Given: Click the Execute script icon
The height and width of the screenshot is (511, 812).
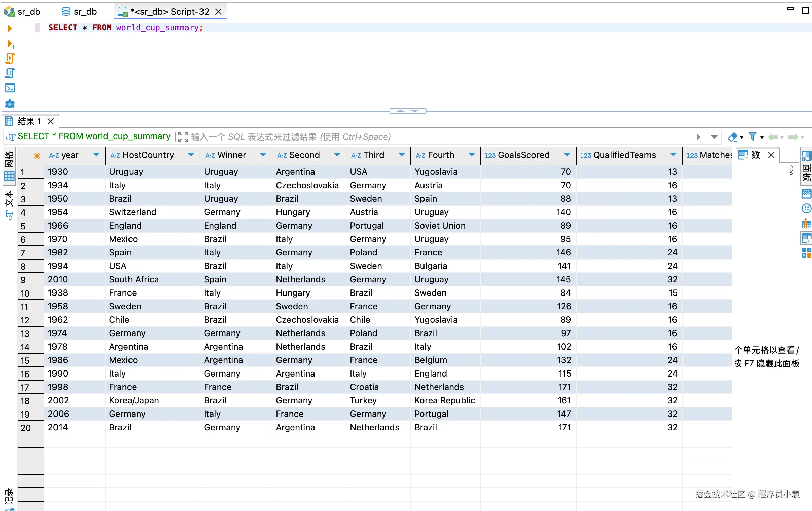Looking at the screenshot, I should tap(10, 58).
